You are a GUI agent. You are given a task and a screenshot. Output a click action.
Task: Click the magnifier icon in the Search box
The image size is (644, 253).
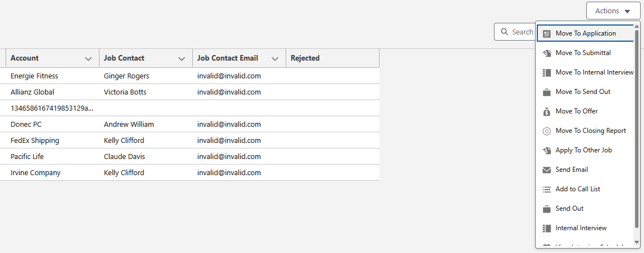click(504, 32)
